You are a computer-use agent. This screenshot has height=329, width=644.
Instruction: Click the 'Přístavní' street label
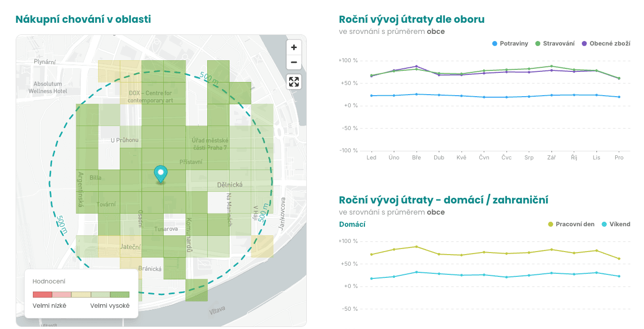coord(191,162)
